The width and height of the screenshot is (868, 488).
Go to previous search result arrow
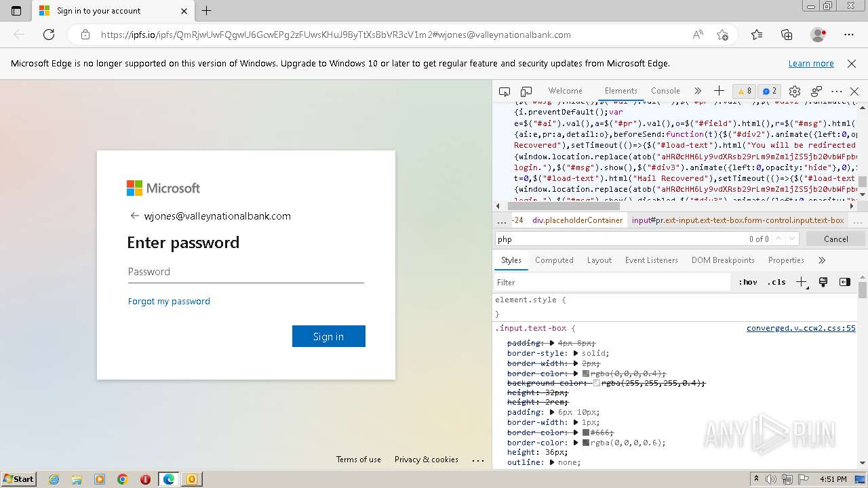[778, 239]
